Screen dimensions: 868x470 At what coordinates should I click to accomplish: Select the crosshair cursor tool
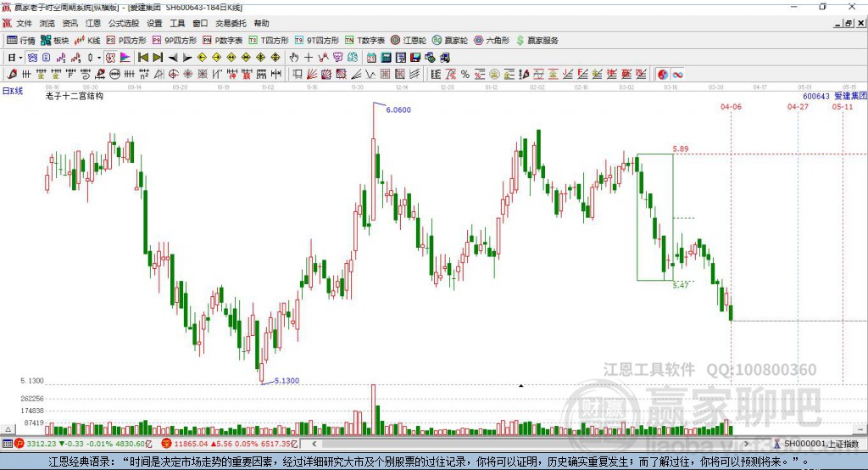click(309, 58)
